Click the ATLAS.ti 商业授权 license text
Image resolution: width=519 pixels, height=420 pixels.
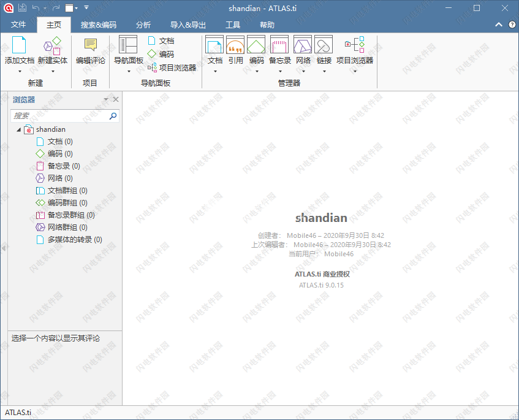point(322,274)
